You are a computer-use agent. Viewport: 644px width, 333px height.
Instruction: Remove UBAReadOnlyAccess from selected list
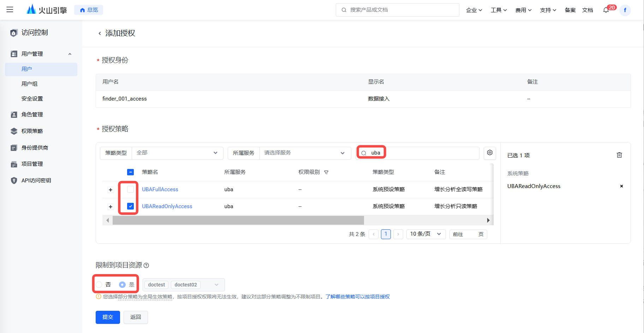coord(621,186)
